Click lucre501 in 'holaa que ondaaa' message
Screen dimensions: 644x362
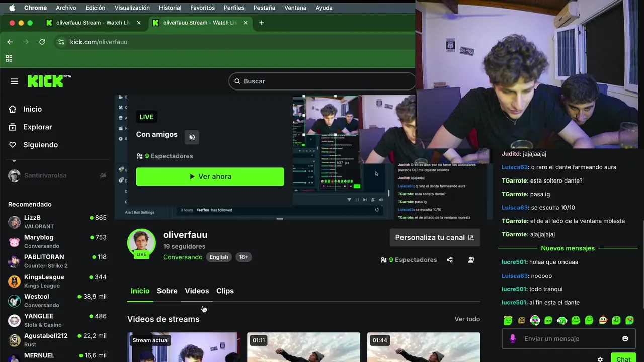[x=514, y=262]
